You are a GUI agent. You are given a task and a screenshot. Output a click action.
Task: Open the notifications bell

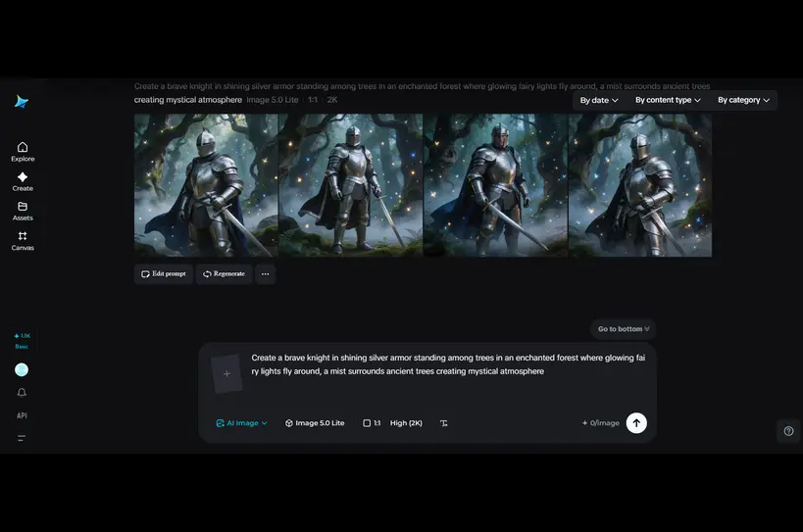(22, 392)
